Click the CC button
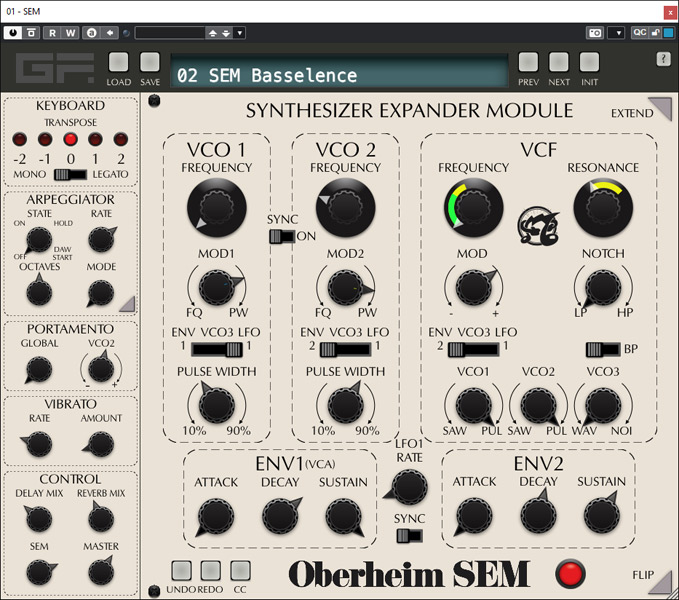The image size is (679, 600). (x=240, y=570)
